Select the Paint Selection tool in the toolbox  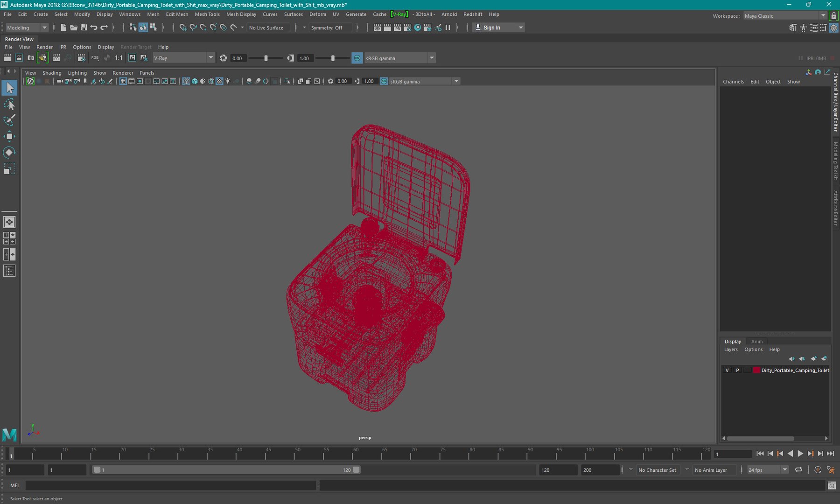pos(9,120)
